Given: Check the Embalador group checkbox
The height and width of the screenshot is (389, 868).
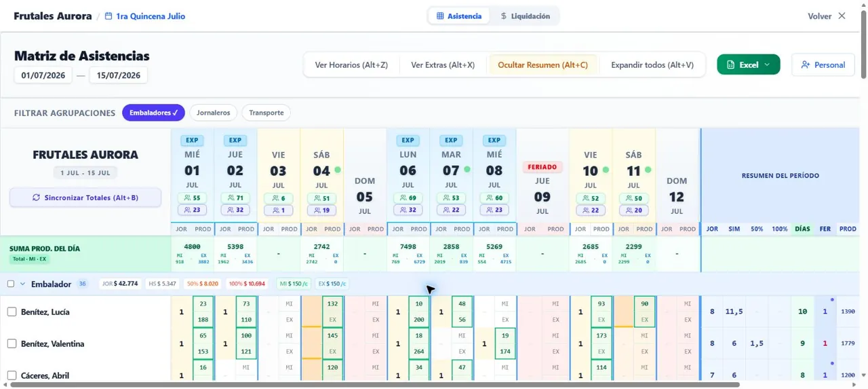Looking at the screenshot, I should point(10,284).
